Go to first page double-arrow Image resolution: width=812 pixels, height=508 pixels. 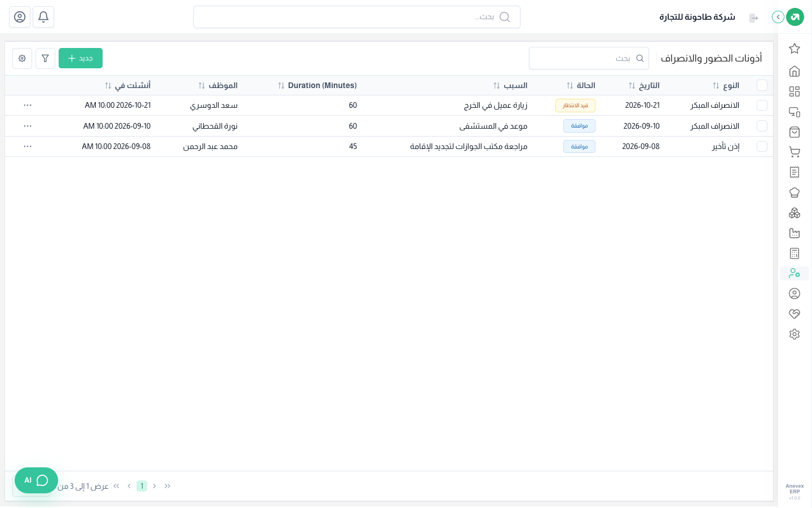pyautogui.click(x=167, y=486)
